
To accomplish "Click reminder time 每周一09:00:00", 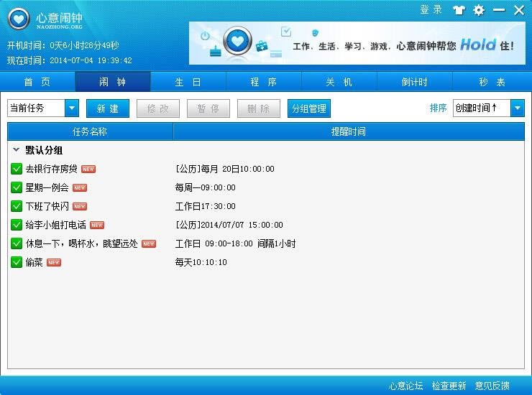I will point(206,187).
